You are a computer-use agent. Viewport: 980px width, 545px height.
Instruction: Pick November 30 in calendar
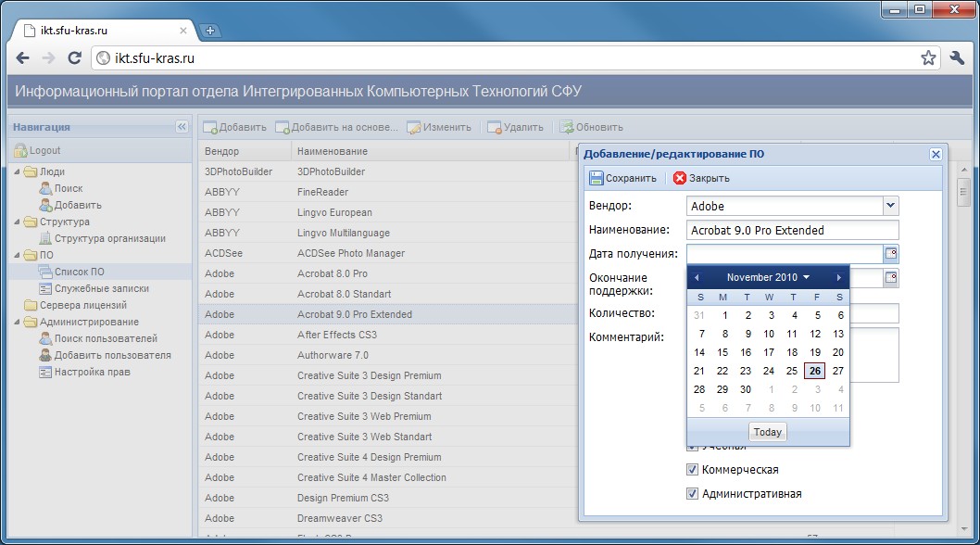click(x=746, y=389)
